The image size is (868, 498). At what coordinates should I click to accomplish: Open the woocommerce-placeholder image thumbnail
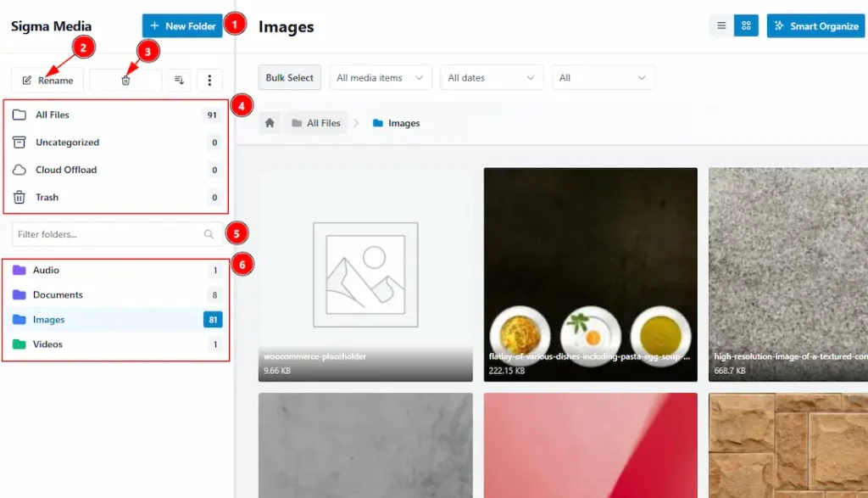[x=365, y=274]
